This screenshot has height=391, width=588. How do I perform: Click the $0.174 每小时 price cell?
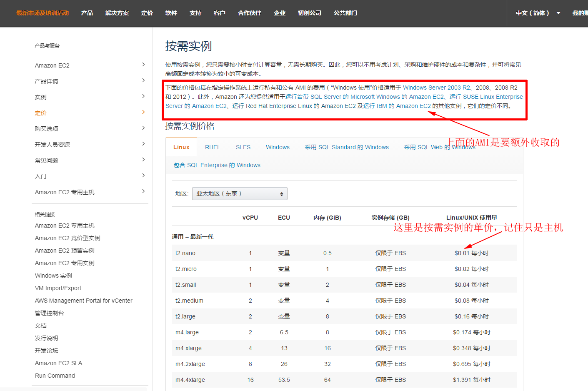click(472, 332)
